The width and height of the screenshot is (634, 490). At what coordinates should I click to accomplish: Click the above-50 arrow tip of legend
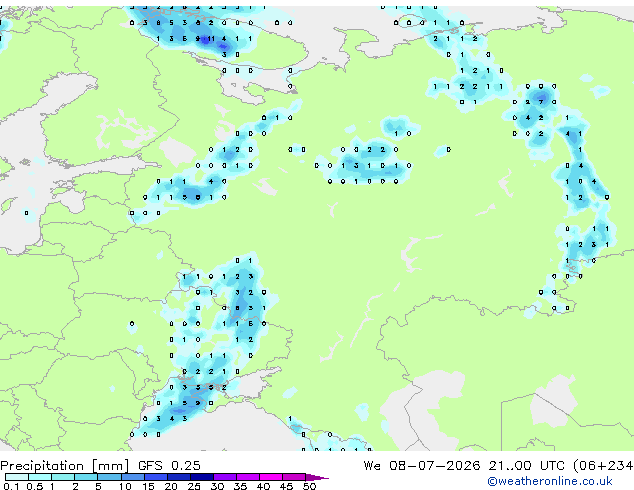[x=317, y=477]
